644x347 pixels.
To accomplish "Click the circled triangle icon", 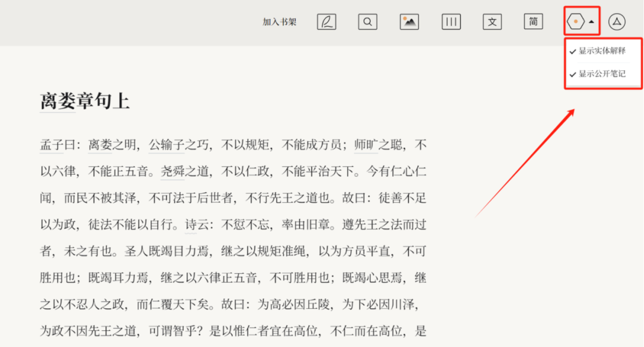I will tap(616, 22).
